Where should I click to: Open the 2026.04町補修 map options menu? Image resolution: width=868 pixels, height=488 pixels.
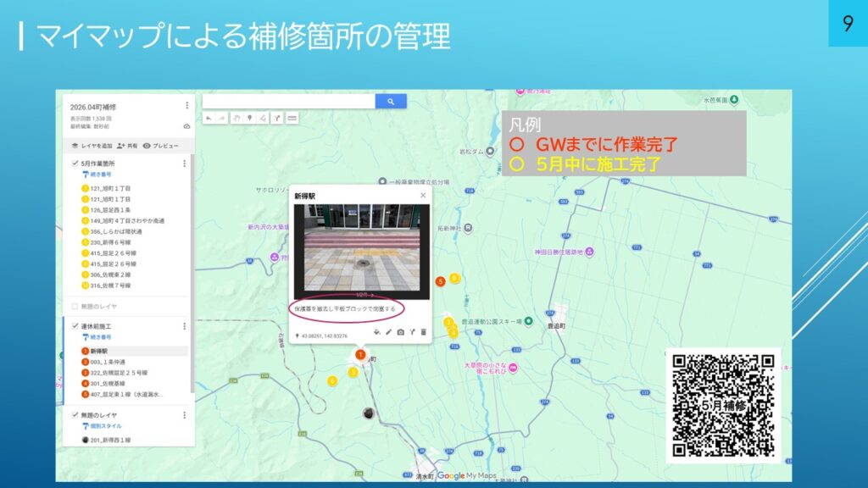click(x=186, y=106)
